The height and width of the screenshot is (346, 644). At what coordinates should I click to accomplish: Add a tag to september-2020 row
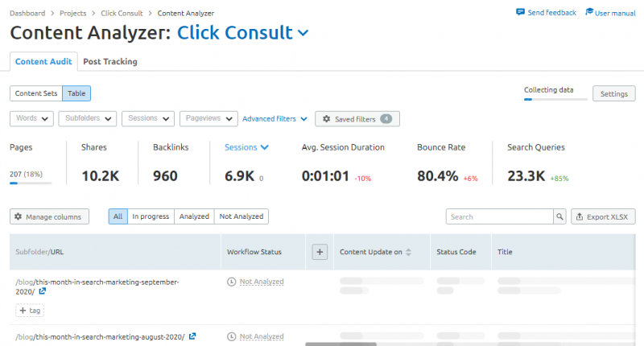[x=30, y=311]
